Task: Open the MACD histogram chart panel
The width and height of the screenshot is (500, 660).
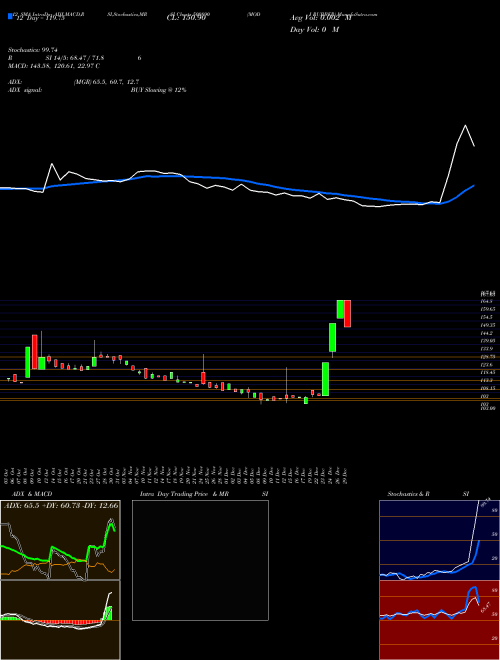Action: (60, 620)
